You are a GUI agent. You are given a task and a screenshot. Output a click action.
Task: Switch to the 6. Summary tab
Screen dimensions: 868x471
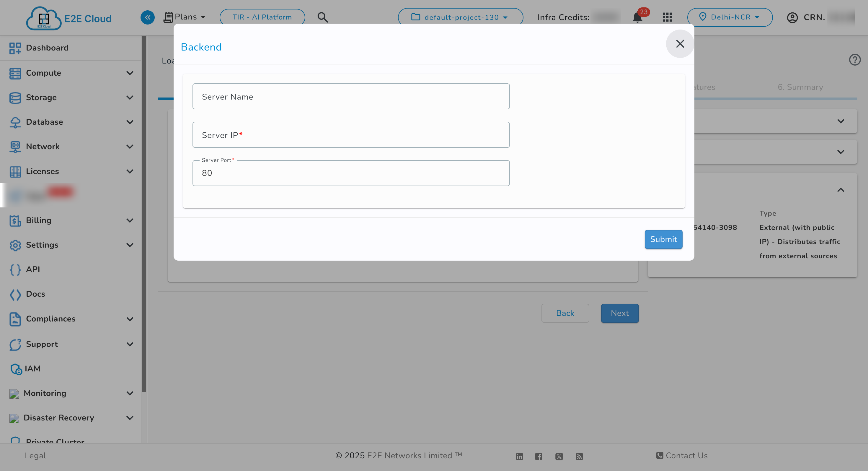point(800,87)
